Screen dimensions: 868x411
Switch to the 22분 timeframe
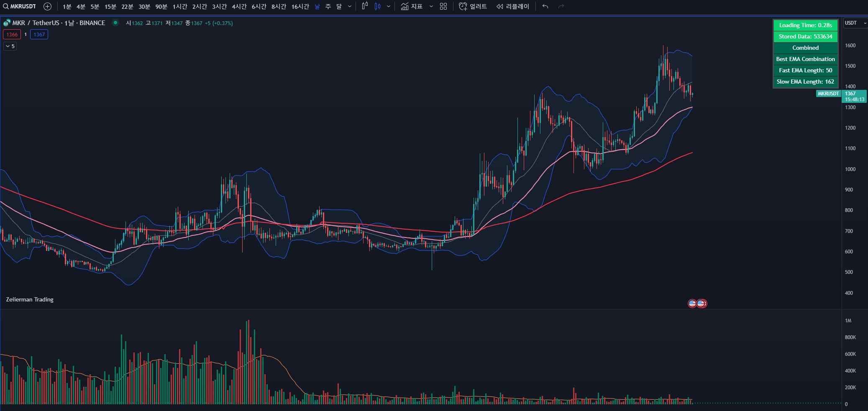[x=127, y=6]
